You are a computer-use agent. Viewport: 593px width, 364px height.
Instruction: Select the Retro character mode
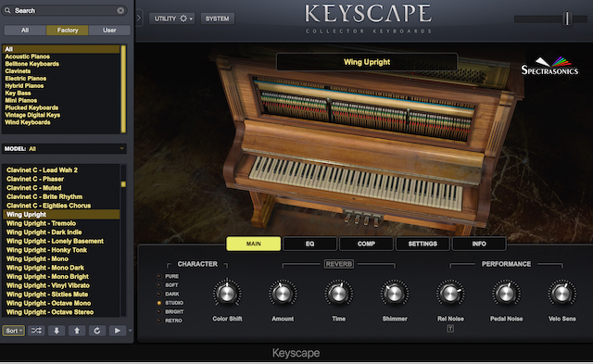170,320
